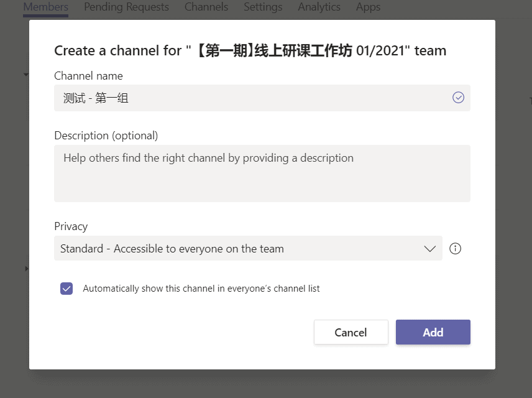Screen dimensions: 532x398
Task: Open the Apps tab
Action: (x=368, y=7)
